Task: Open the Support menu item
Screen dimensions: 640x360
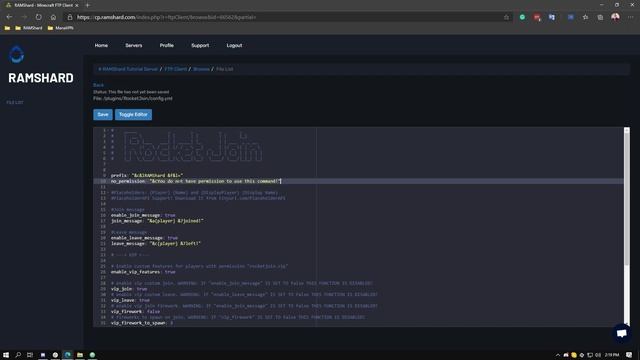Action: tap(200, 45)
